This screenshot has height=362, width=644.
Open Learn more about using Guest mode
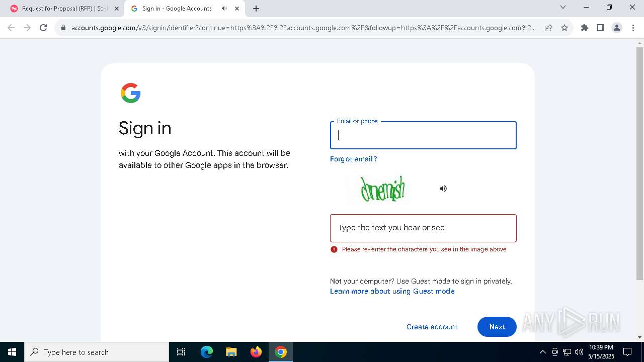click(x=392, y=291)
